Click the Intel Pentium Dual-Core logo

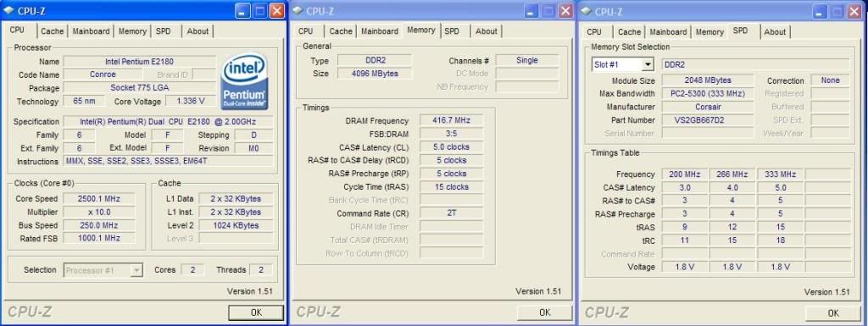[x=245, y=81]
